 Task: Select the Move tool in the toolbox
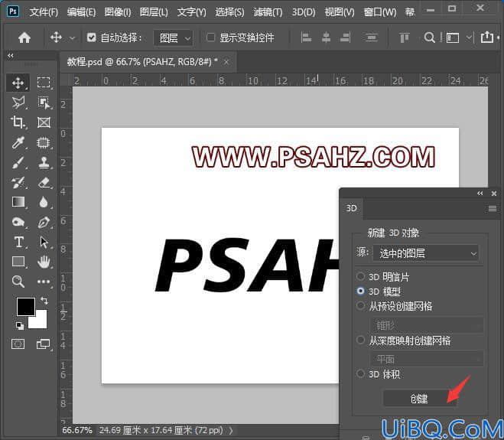point(18,83)
